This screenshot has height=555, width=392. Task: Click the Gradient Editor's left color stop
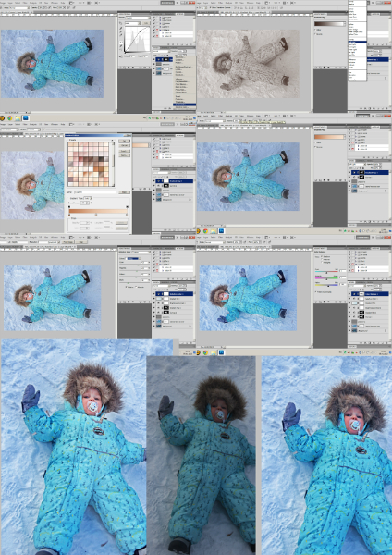[69, 216]
